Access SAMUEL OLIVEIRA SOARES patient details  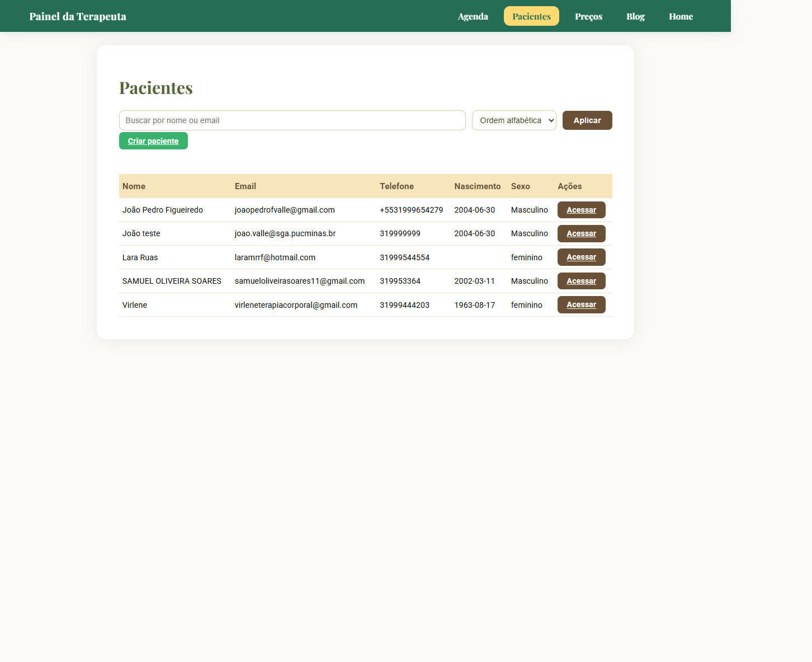pyautogui.click(x=581, y=281)
